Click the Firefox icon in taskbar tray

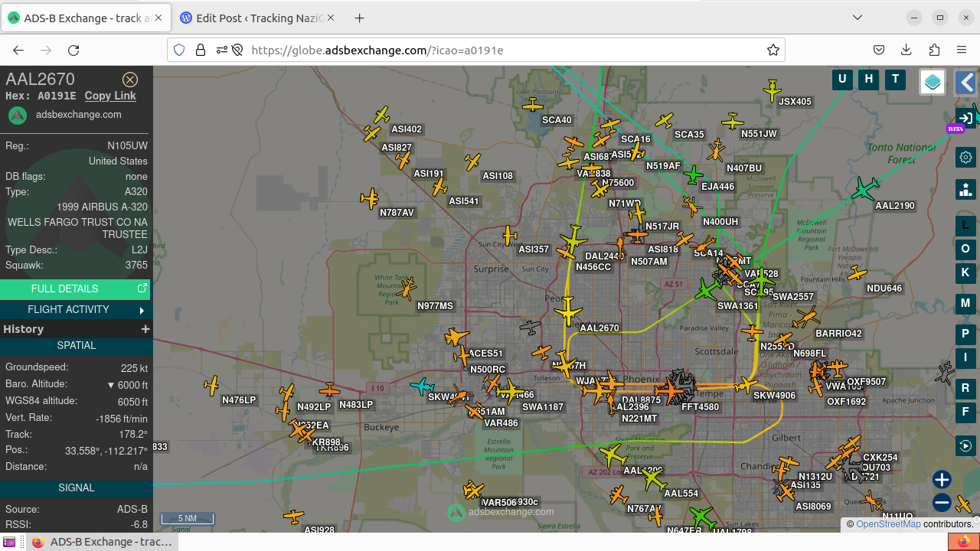[x=963, y=542]
